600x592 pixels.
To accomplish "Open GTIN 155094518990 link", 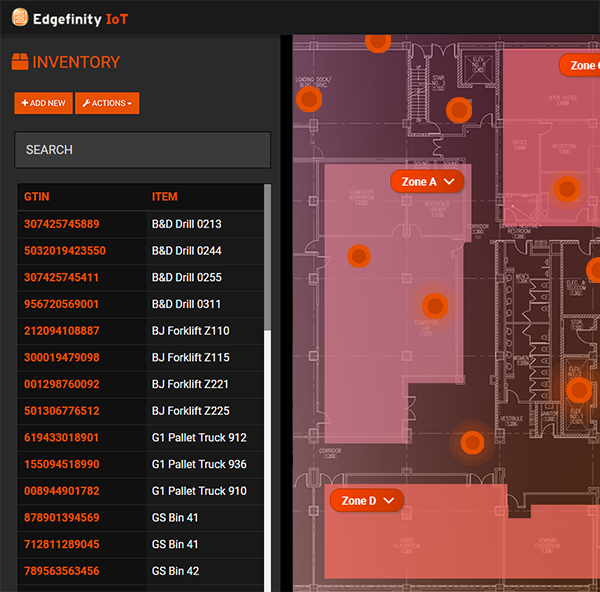I will pos(62,464).
